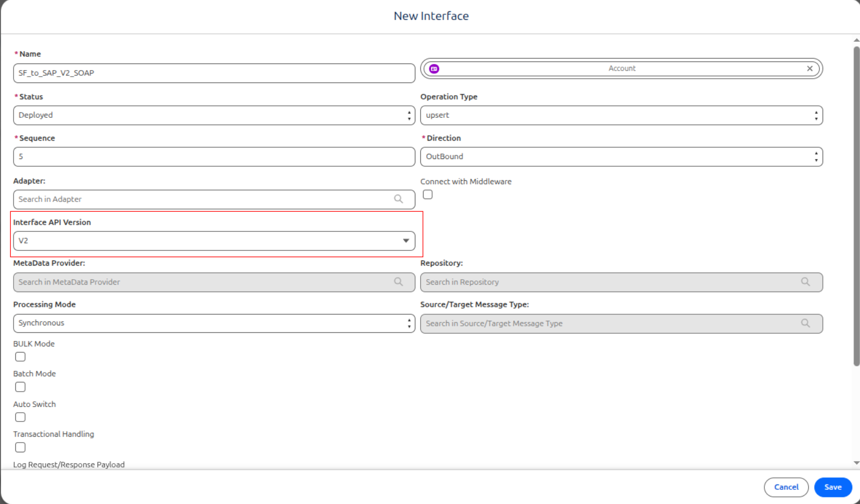Enable the Connect with Middleware checkbox

[x=428, y=194]
